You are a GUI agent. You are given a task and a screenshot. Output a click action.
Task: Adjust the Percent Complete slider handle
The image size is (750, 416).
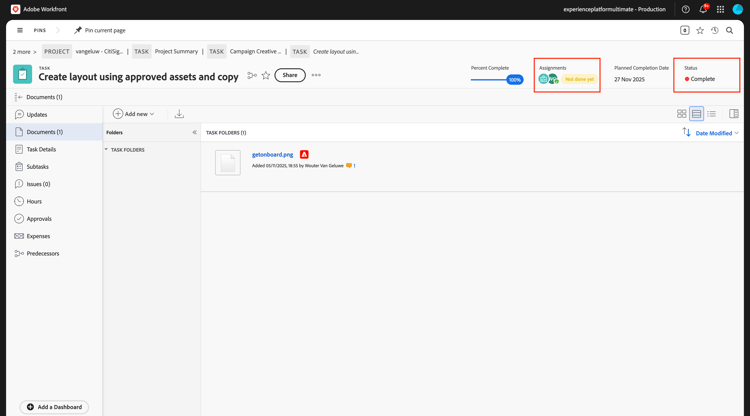(515, 80)
